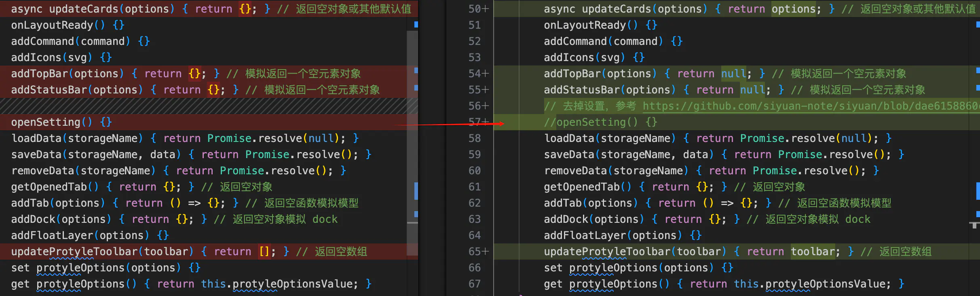Click line number 50 in the gutter
980x296 pixels.
[475, 9]
